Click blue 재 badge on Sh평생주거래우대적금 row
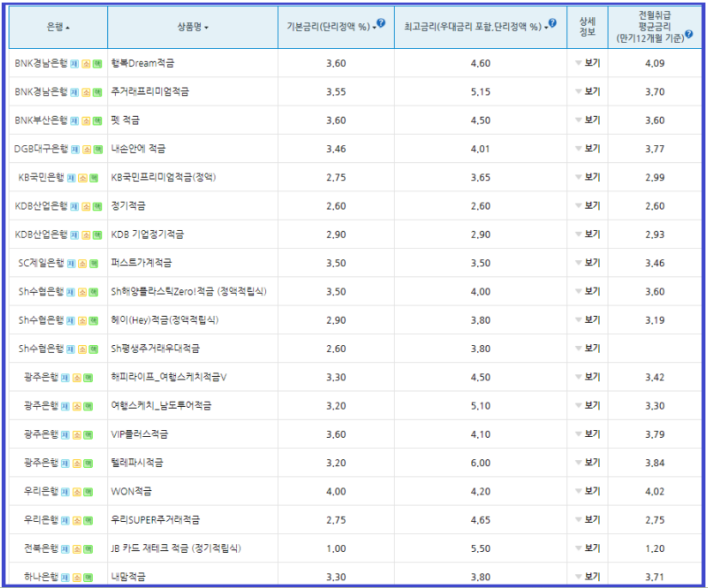 coord(71,349)
